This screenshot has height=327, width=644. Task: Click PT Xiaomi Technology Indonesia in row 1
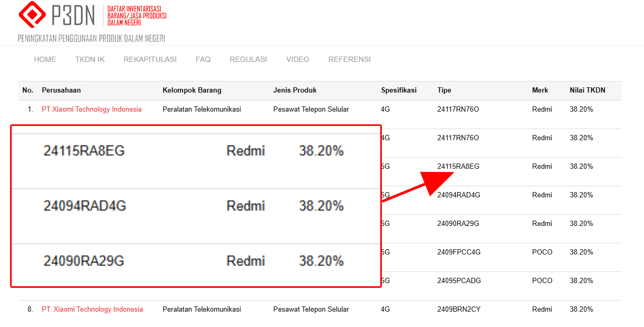pyautogui.click(x=92, y=109)
